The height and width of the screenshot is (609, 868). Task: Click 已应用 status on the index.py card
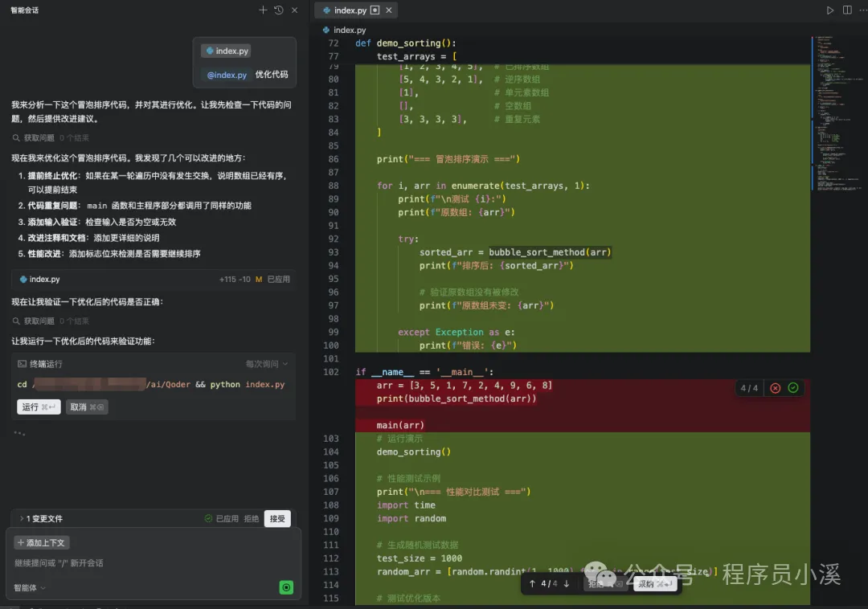pos(278,280)
